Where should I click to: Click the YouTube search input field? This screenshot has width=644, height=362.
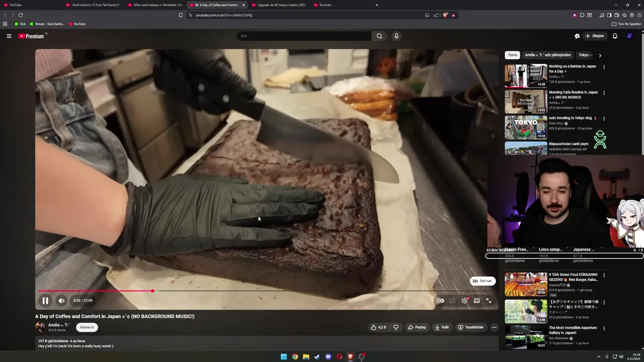pos(304,36)
